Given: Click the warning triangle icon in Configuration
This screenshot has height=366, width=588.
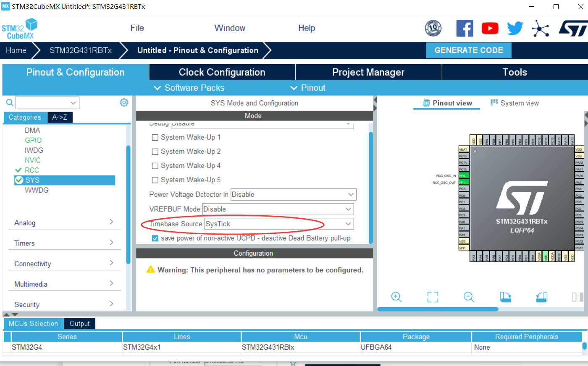Looking at the screenshot, I should pos(150,269).
